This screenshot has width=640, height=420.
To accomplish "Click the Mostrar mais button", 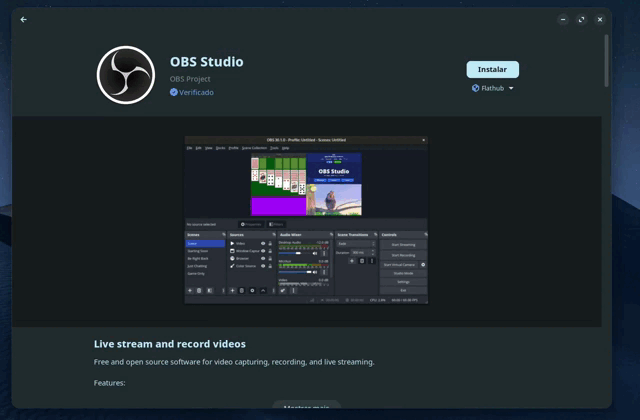I will pos(306,408).
